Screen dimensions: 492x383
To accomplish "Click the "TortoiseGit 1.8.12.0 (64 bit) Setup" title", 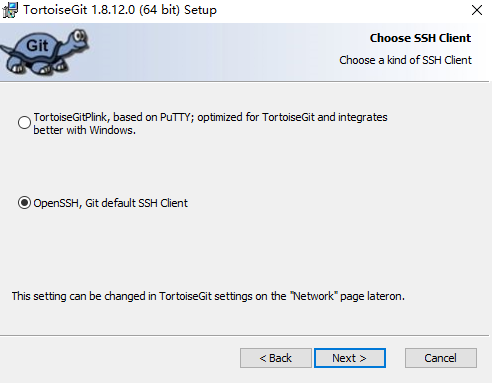I will coord(120,10).
